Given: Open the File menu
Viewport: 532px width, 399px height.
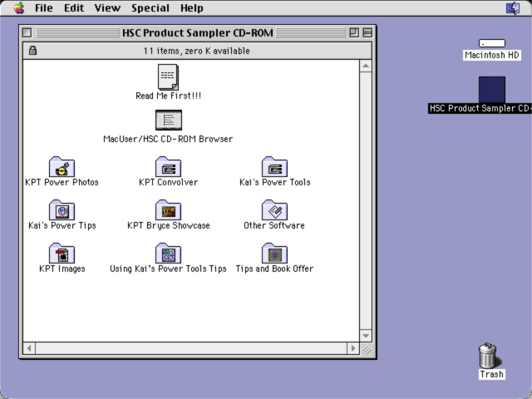Looking at the screenshot, I should point(44,7).
